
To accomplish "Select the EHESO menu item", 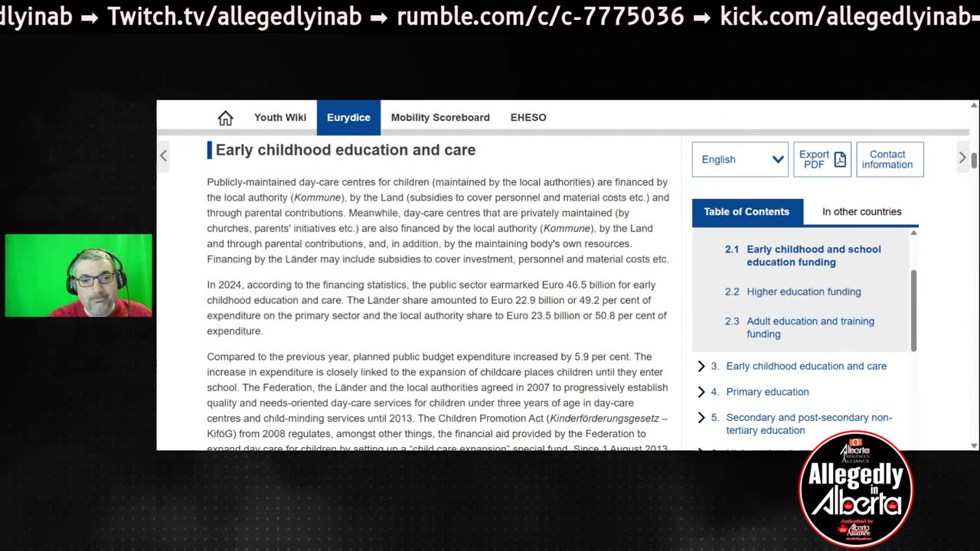I will tap(528, 118).
